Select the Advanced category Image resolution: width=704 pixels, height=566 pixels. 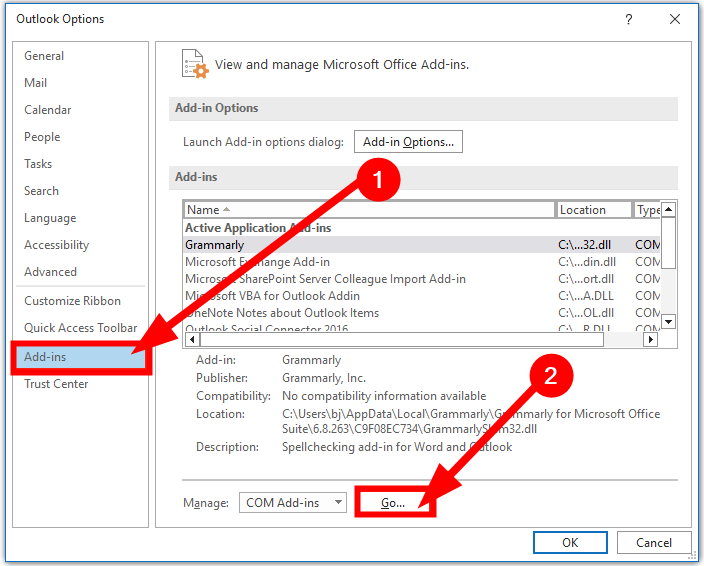(50, 272)
